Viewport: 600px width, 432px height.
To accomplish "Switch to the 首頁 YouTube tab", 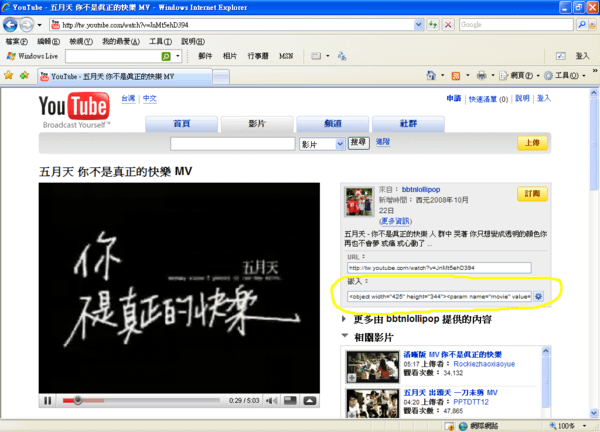I will pyautogui.click(x=181, y=124).
